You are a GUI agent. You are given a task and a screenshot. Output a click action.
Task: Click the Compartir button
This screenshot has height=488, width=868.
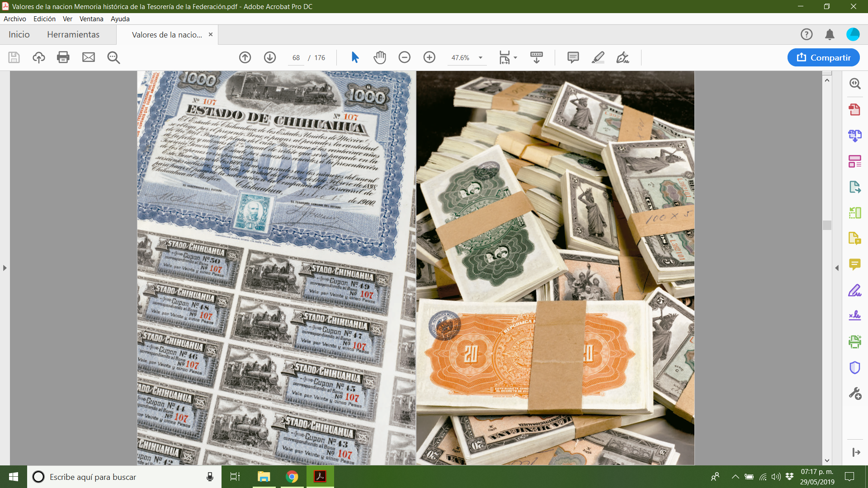823,57
